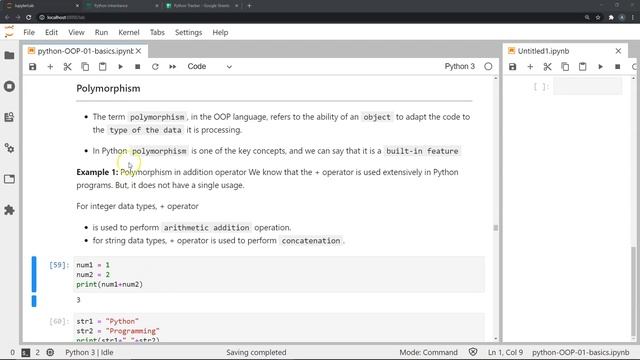Open the Run menu
Viewport: 640px width, 360px height.
coord(101,32)
